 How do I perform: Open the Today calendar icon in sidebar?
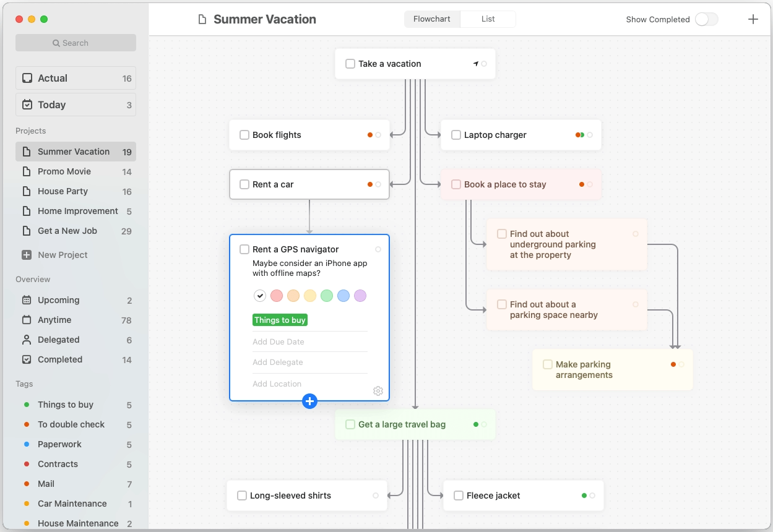click(27, 105)
